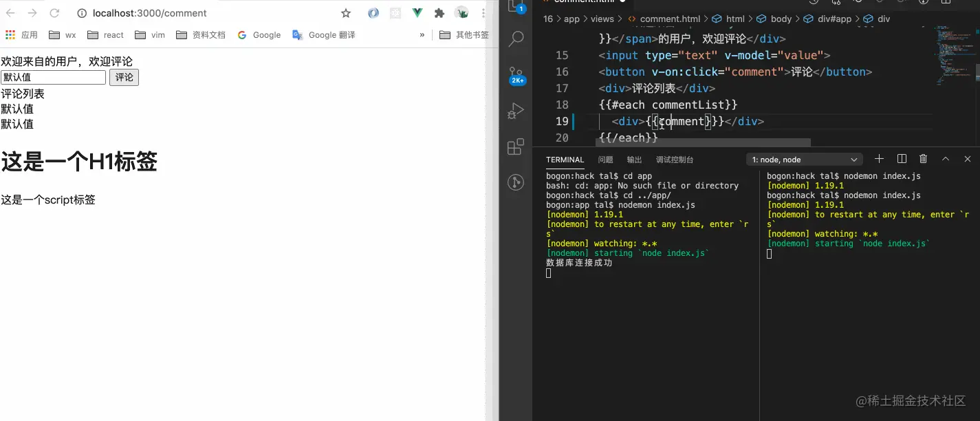Screen dimensions: 980x421
Task: Open the Source Control view showing 2K+ changes
Action: point(516,74)
